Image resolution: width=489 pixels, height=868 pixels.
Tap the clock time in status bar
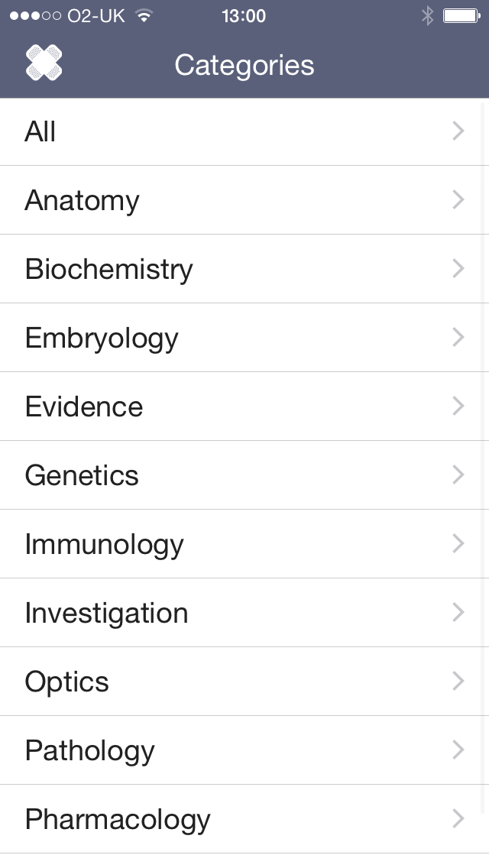pyautogui.click(x=244, y=16)
